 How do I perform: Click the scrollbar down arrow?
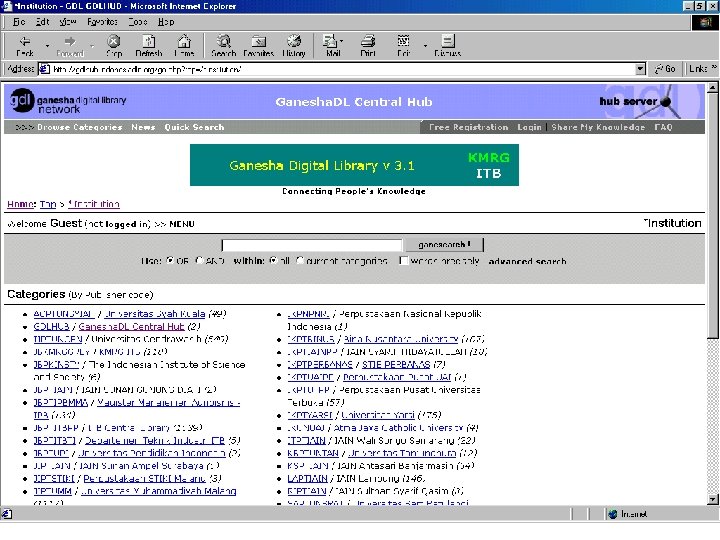(713, 499)
